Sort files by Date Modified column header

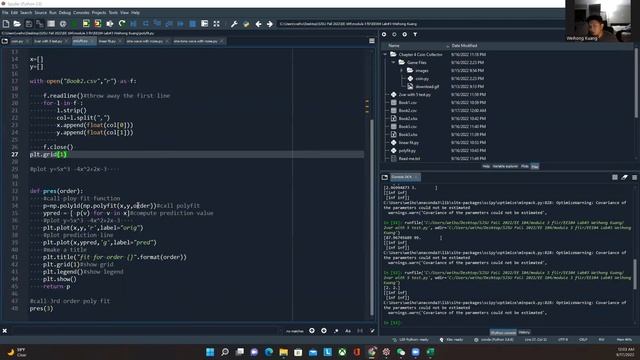(x=464, y=46)
